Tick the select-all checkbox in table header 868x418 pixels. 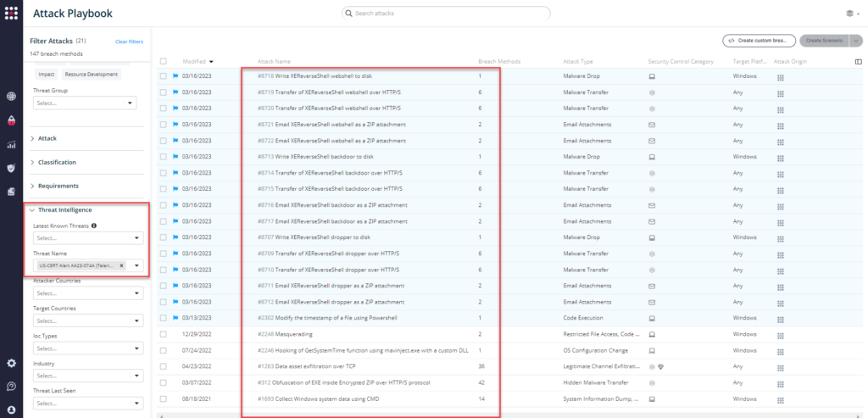coord(164,61)
